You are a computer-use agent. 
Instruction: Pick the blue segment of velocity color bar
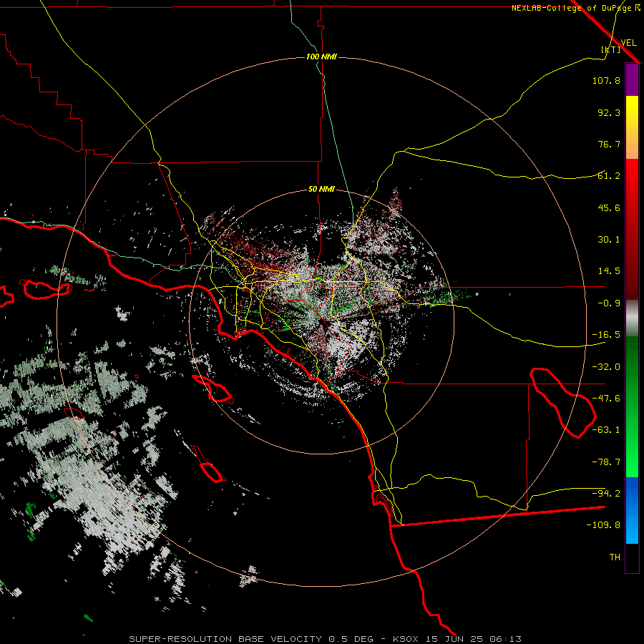click(x=632, y=510)
